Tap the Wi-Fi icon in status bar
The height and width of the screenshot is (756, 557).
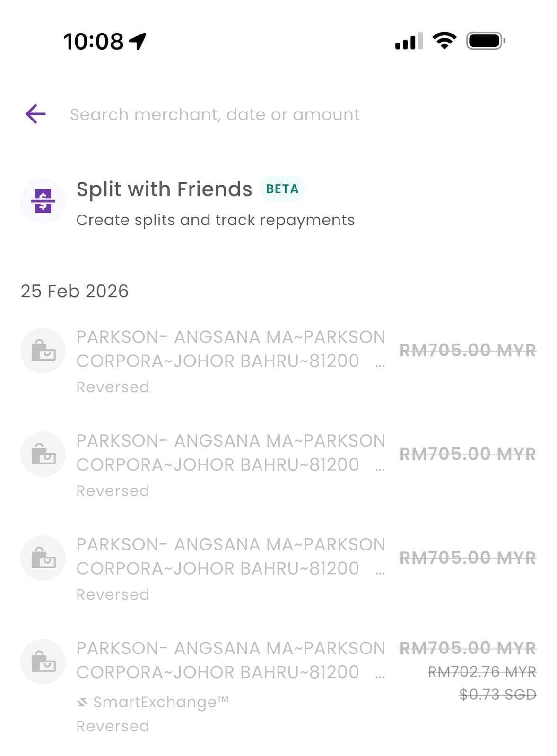pyautogui.click(x=444, y=41)
